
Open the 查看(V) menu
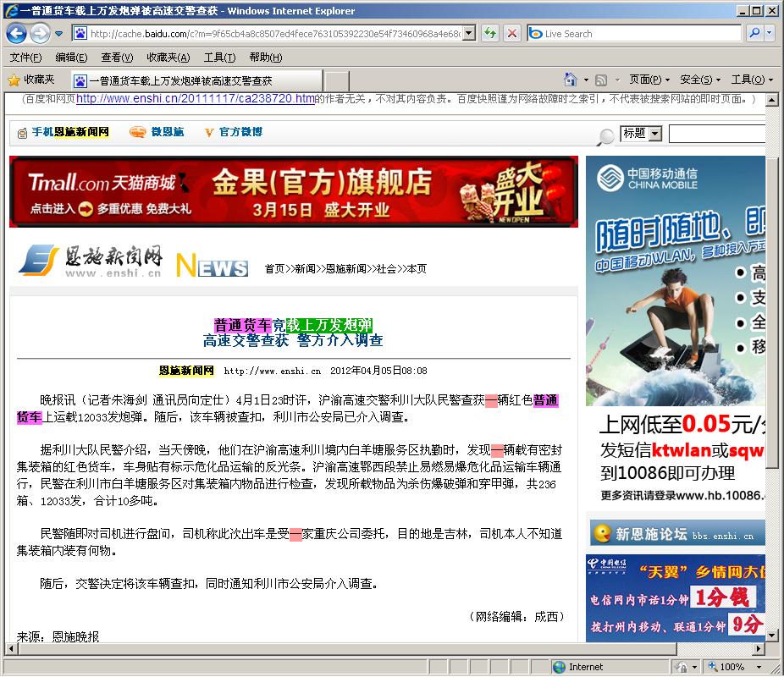tap(117, 58)
